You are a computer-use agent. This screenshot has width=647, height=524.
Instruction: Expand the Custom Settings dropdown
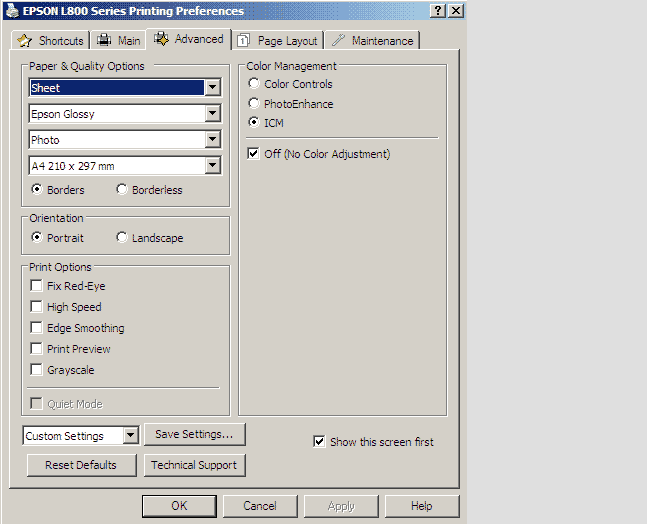(x=130, y=436)
